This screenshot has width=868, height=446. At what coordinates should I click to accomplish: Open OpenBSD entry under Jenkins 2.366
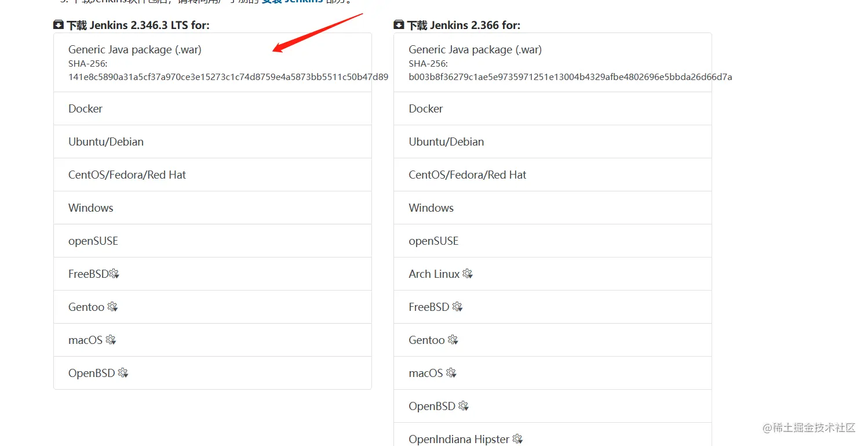click(553, 406)
